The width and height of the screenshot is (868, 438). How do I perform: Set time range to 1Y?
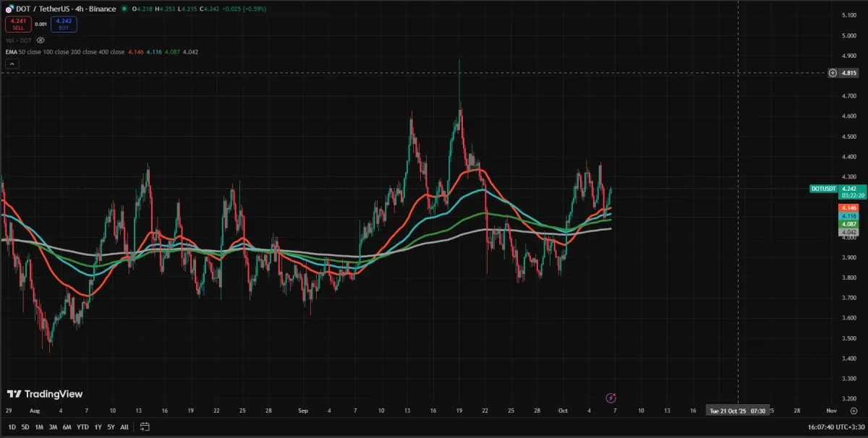(98, 426)
